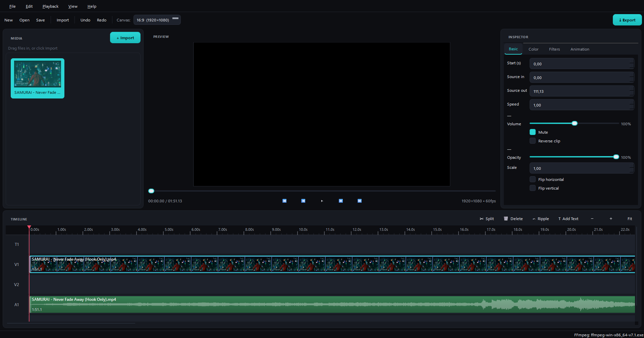Enable Flip vertical checkbox
The width and height of the screenshot is (644, 338).
click(x=533, y=188)
